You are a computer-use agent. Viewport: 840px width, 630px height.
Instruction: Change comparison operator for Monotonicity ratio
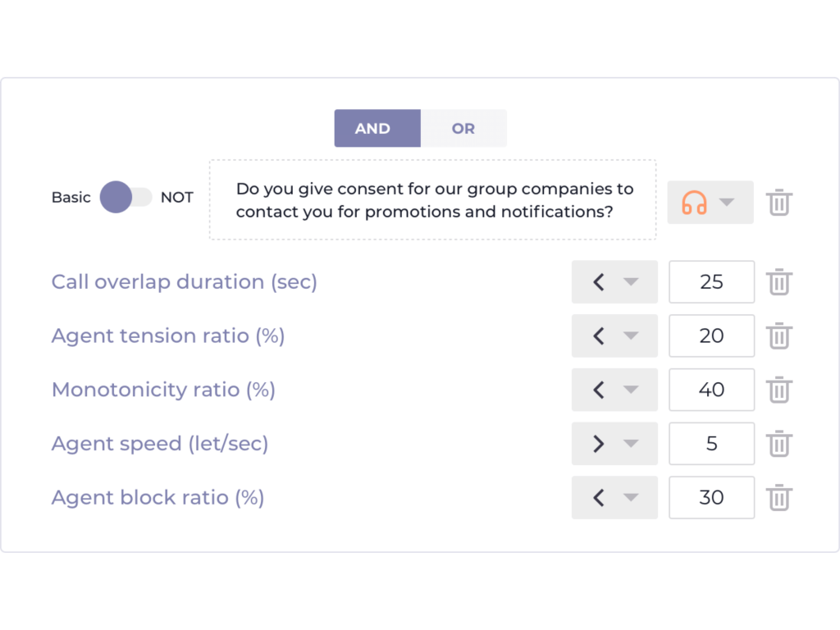(x=614, y=390)
